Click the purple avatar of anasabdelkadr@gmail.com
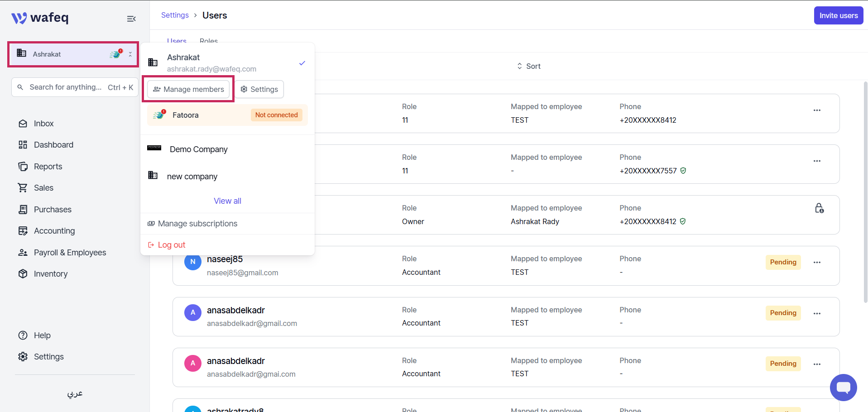The image size is (868, 412). tap(193, 312)
